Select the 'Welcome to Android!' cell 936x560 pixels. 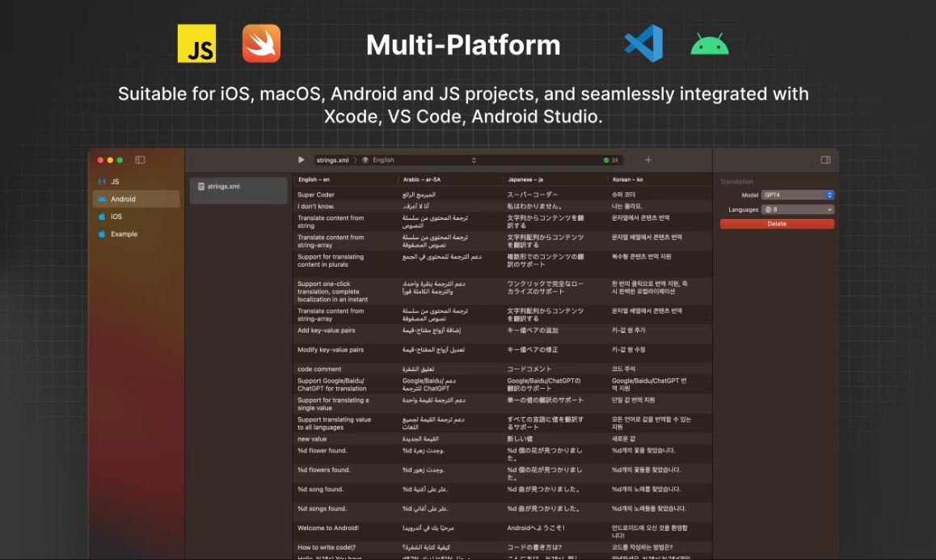point(327,528)
